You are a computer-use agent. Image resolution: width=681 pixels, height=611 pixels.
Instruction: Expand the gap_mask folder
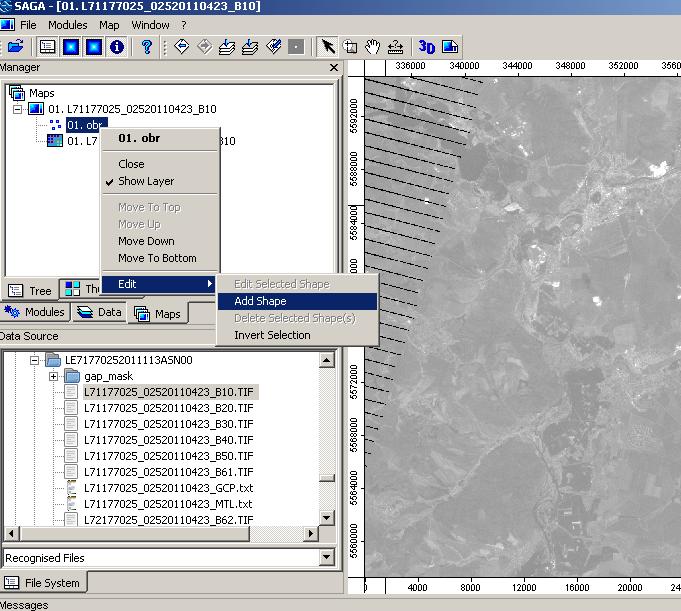click(x=53, y=376)
